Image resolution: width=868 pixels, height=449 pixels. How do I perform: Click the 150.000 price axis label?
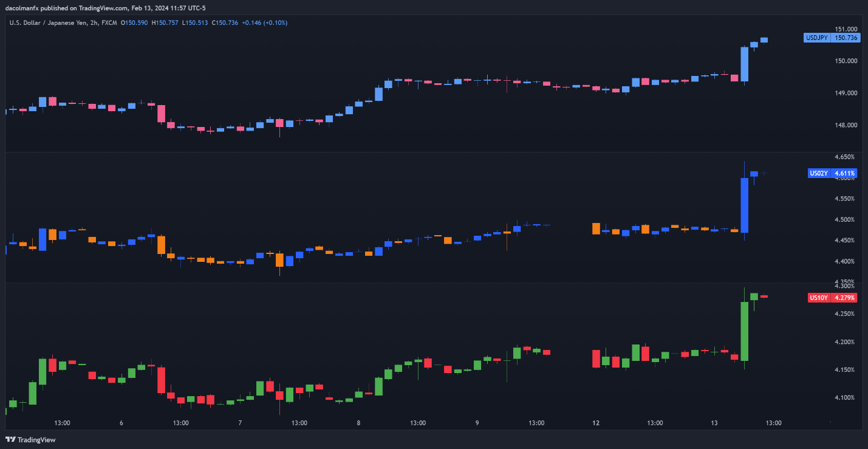(x=846, y=61)
